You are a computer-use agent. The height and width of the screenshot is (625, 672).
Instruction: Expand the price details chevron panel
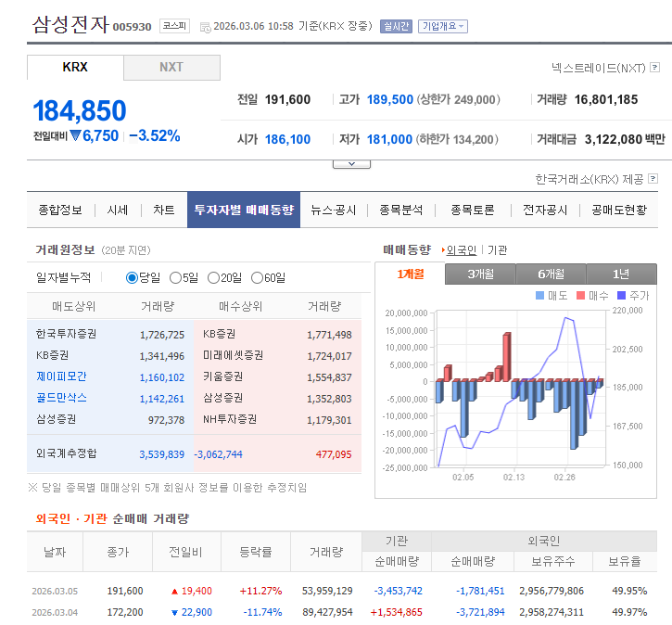pyautogui.click(x=351, y=163)
